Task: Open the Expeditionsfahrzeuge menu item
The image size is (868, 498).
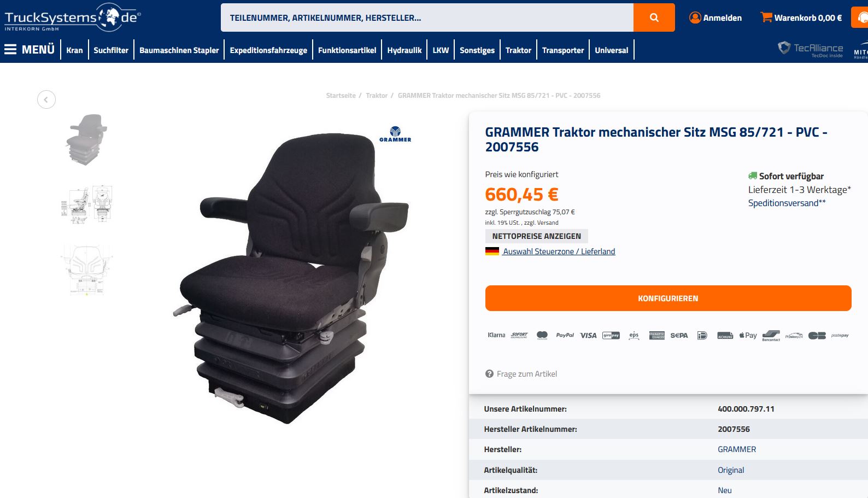Action: [268, 50]
